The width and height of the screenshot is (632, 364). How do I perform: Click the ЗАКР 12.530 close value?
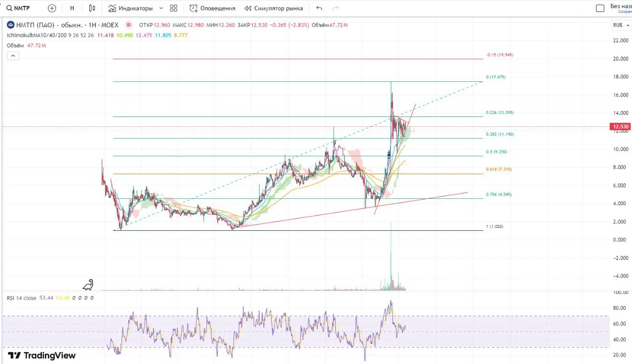(x=252, y=25)
